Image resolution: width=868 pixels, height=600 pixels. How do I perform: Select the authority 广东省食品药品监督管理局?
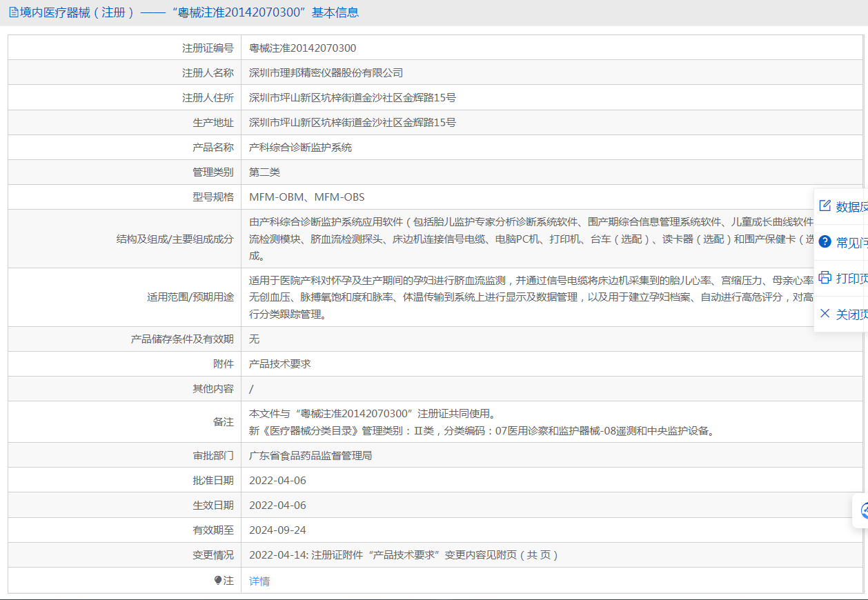tap(310, 456)
